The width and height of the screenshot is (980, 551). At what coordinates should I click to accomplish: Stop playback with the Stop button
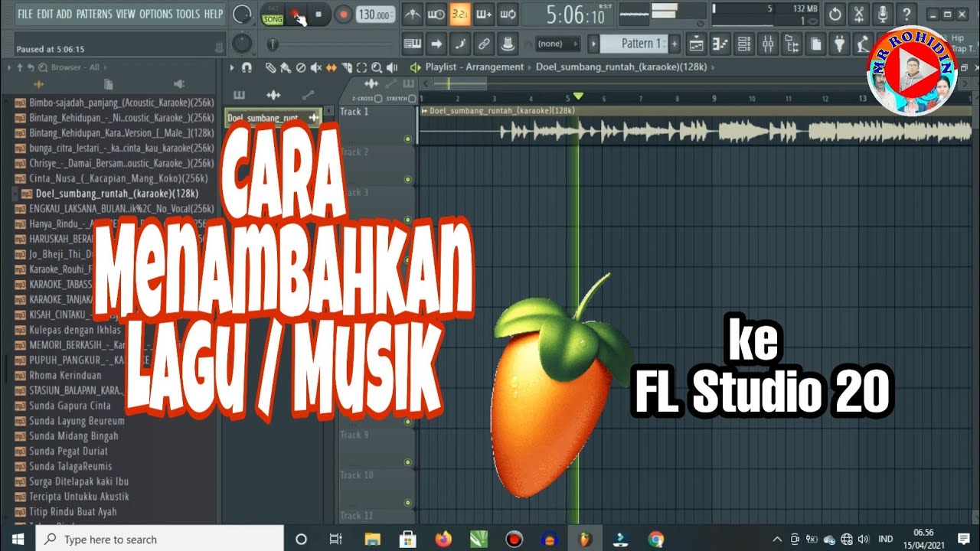coord(318,15)
